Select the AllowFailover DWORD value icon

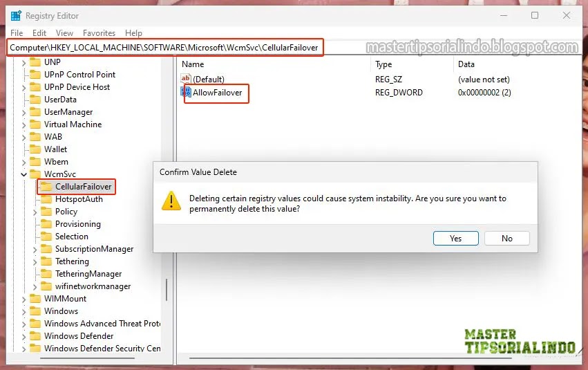pos(186,92)
